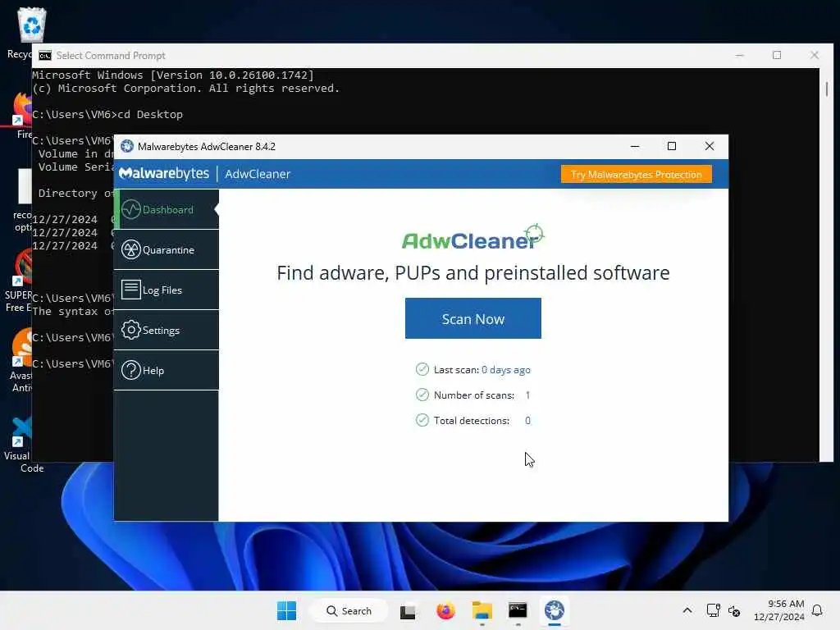
Task: Open the Windows Start menu
Action: pos(286,610)
